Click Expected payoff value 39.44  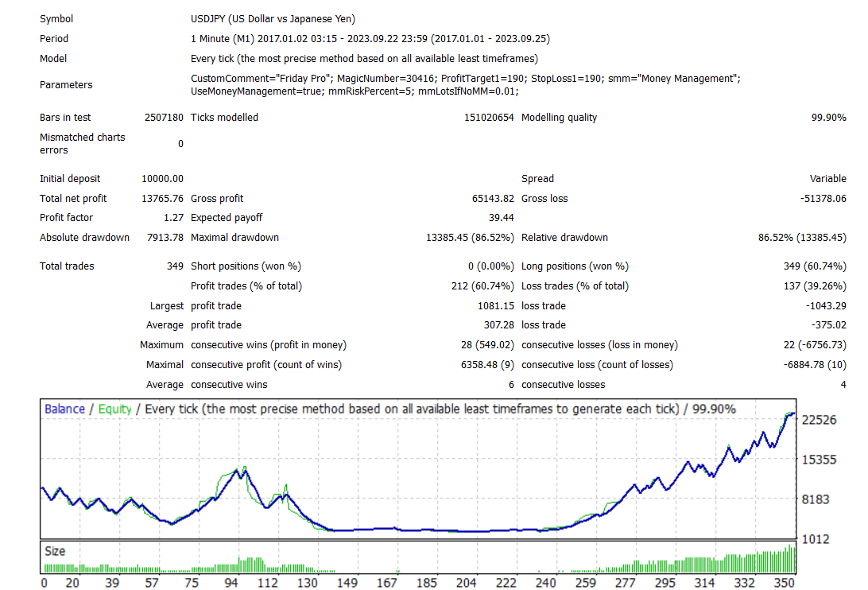tap(501, 218)
